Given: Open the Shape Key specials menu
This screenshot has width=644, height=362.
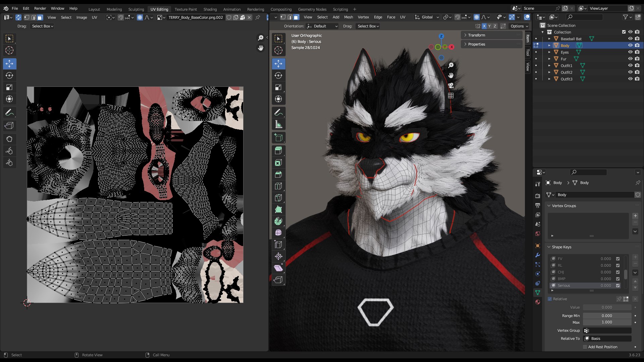Looking at the screenshot, I should click(635, 273).
